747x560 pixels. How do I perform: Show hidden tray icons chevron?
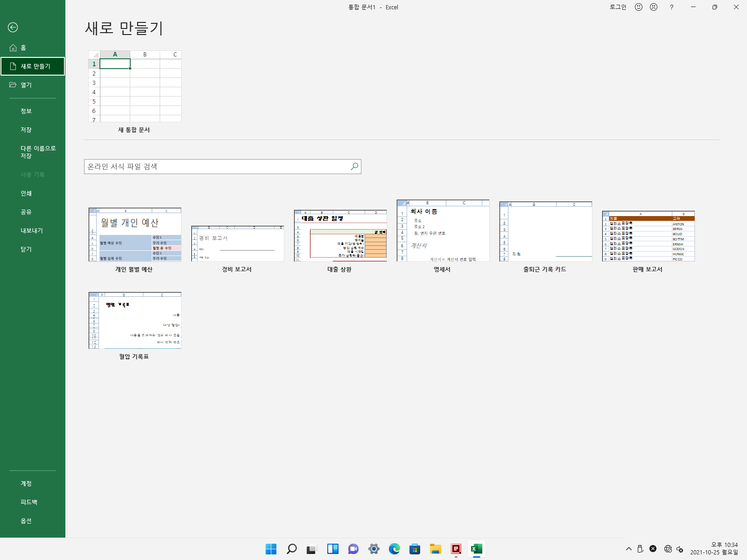pyautogui.click(x=629, y=549)
